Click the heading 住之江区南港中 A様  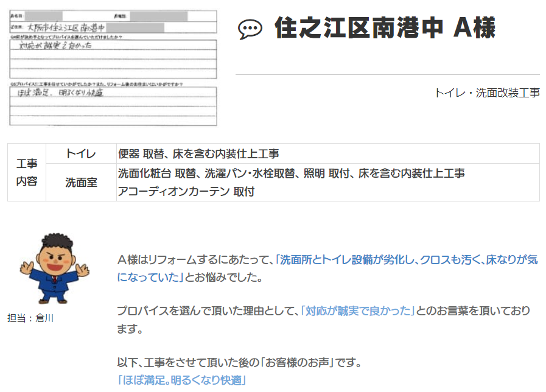[x=385, y=28]
